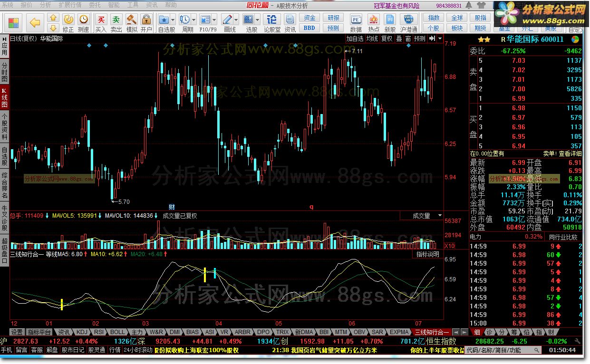Expand the 画线 dropdown arrow
The image size is (590, 364).
(237, 20)
